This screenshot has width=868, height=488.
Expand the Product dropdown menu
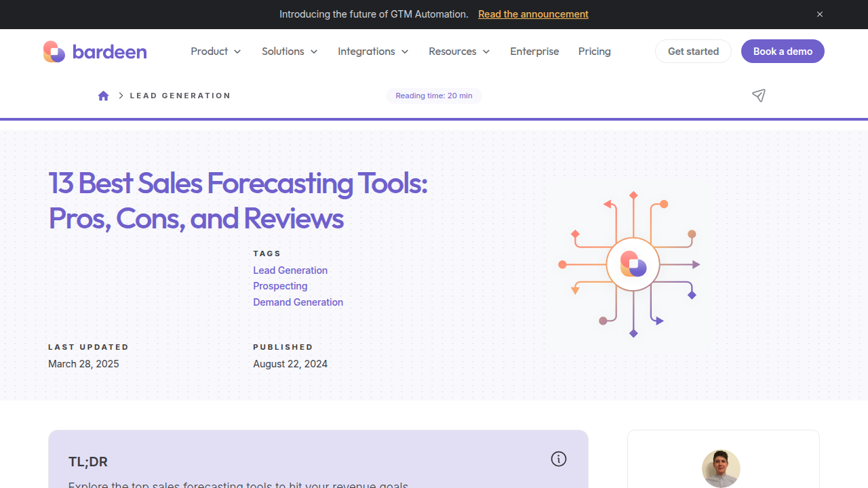[x=216, y=52]
